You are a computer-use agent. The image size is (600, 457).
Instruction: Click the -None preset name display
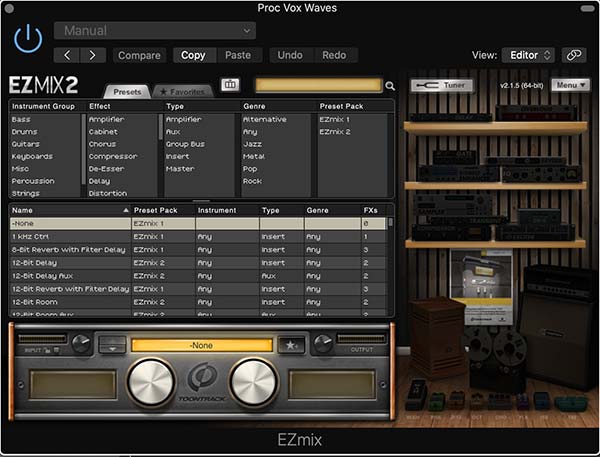click(202, 345)
